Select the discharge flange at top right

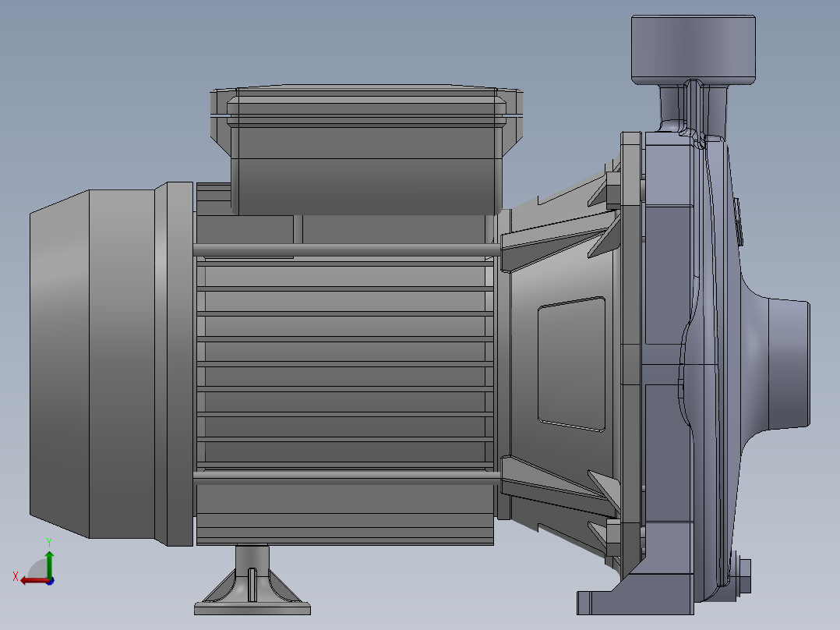coord(694,50)
